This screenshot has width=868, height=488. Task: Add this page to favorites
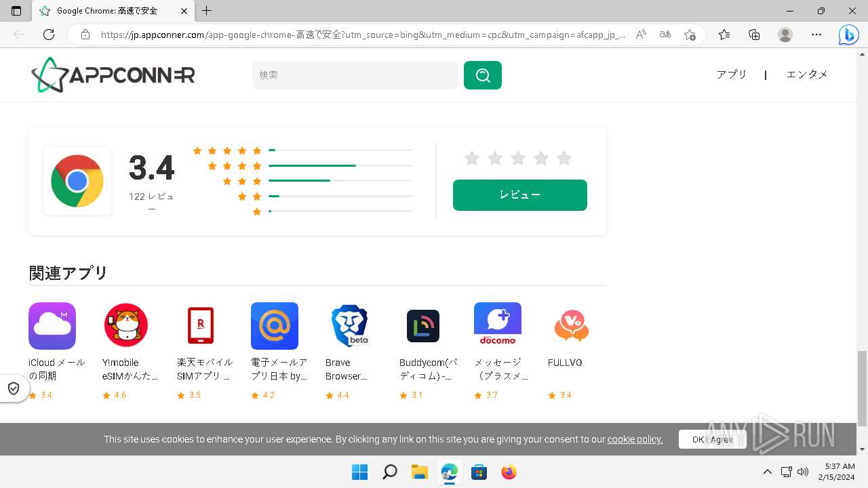click(690, 35)
